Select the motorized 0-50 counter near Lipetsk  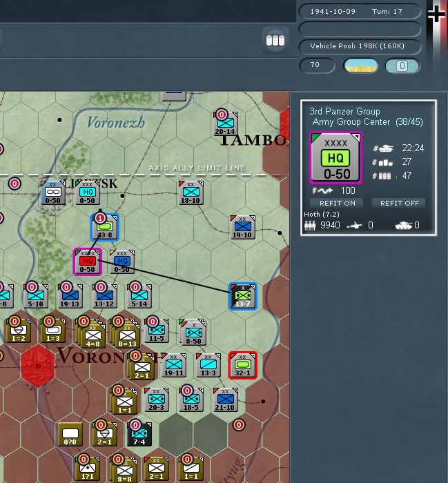coord(53,193)
